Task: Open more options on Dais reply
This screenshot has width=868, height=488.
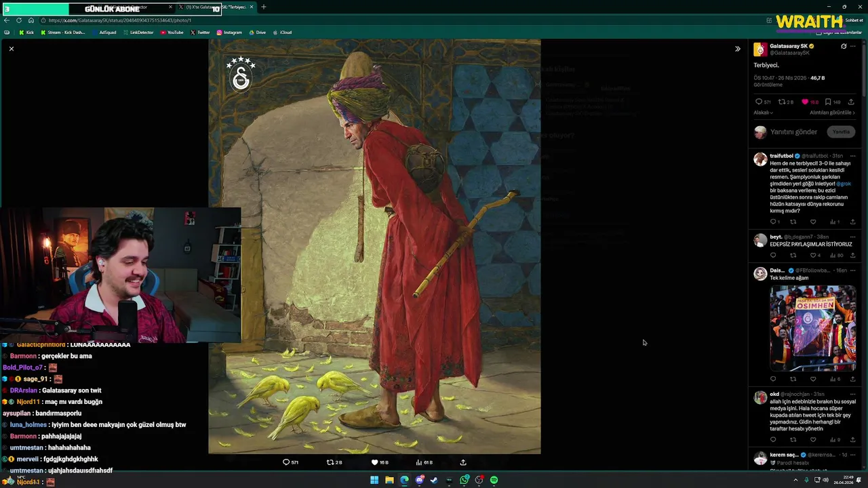Action: point(853,270)
